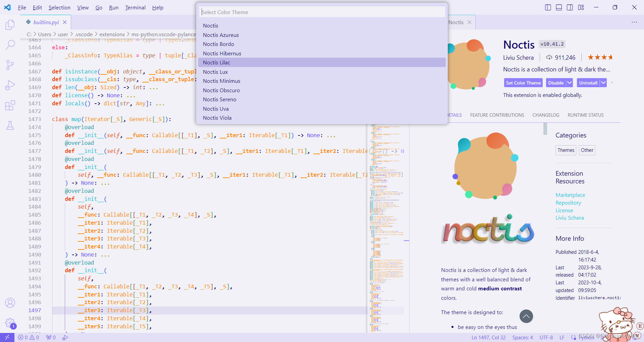
Task: Open the Testing flask view
Action: pos(10,125)
